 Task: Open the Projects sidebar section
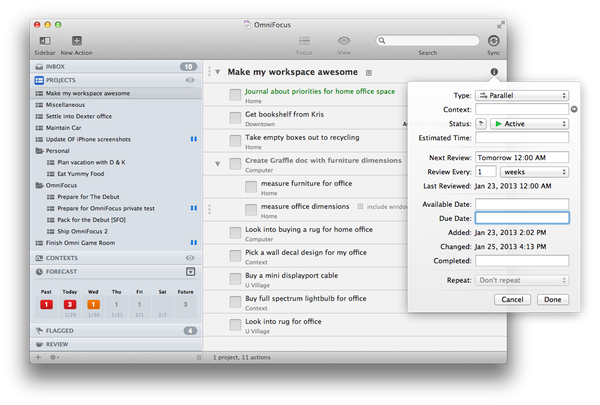[x=116, y=80]
